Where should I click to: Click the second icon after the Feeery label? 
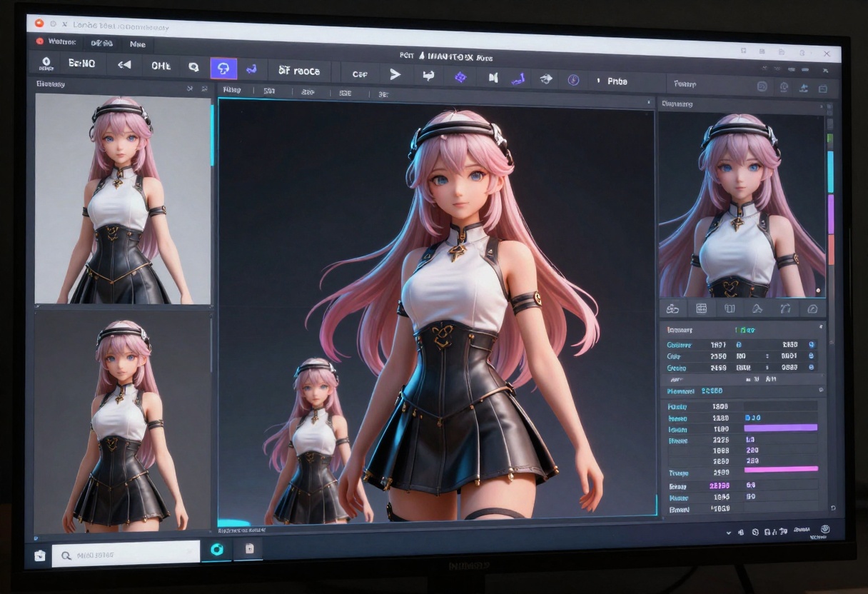click(784, 87)
